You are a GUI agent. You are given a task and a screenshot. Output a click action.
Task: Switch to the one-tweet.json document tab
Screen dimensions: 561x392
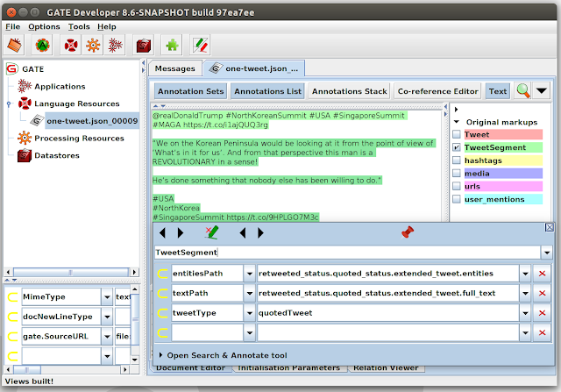click(x=254, y=68)
